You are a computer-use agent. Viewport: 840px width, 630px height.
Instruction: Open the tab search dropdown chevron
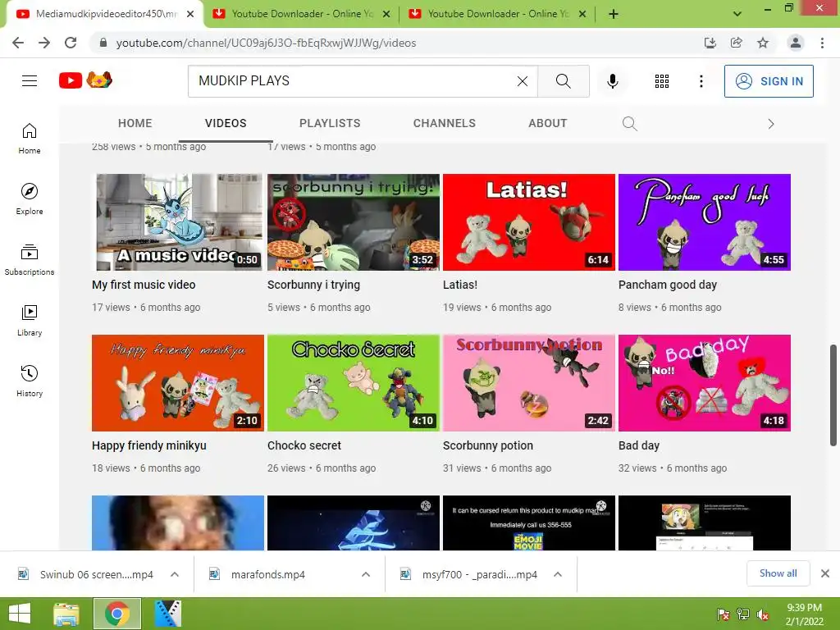[737, 14]
